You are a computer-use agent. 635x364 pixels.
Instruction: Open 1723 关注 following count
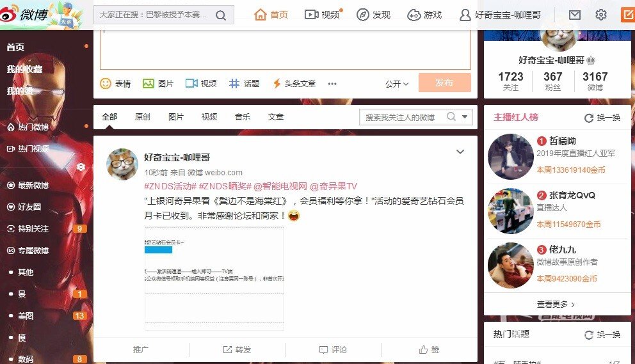point(511,81)
